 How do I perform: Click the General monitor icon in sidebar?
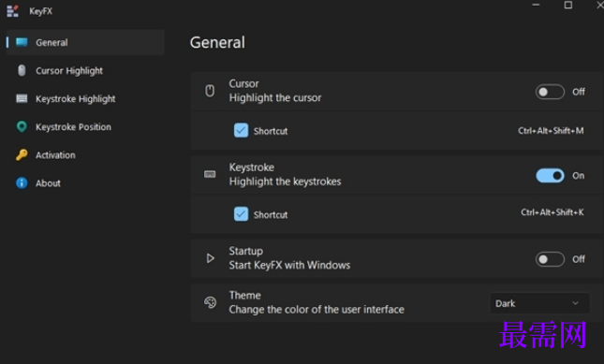click(22, 42)
